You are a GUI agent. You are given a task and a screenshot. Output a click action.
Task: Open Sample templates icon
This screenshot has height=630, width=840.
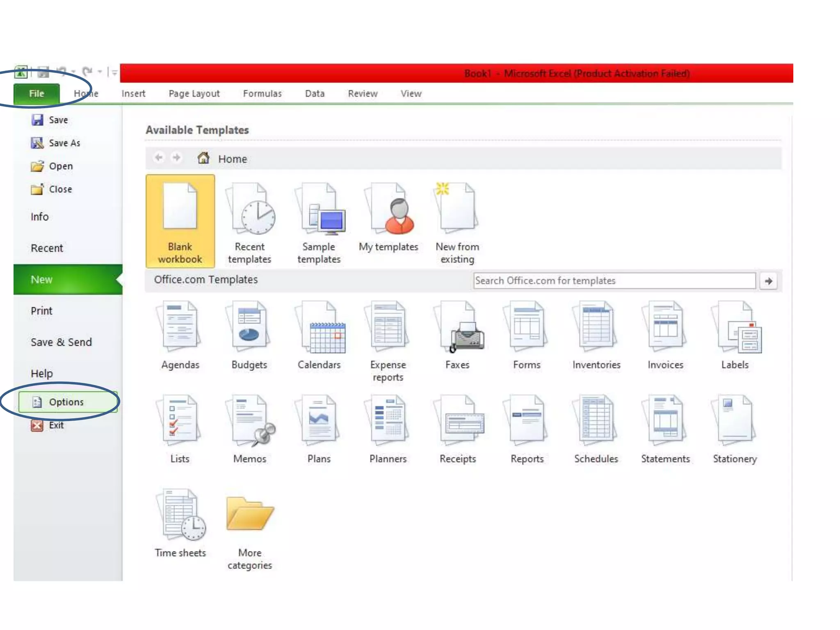tap(319, 221)
